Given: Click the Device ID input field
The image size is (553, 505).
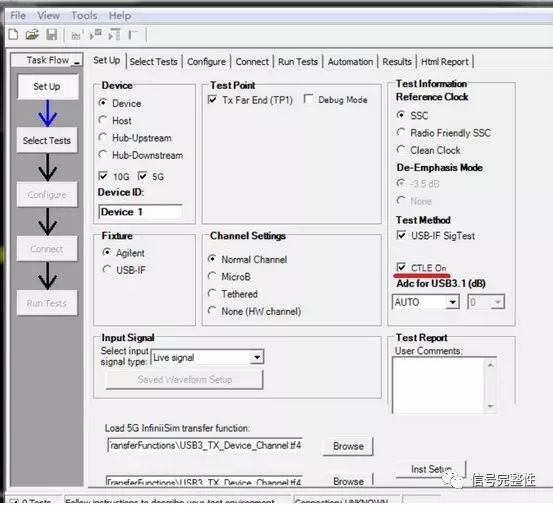Looking at the screenshot, I should pyautogui.click(x=140, y=212).
